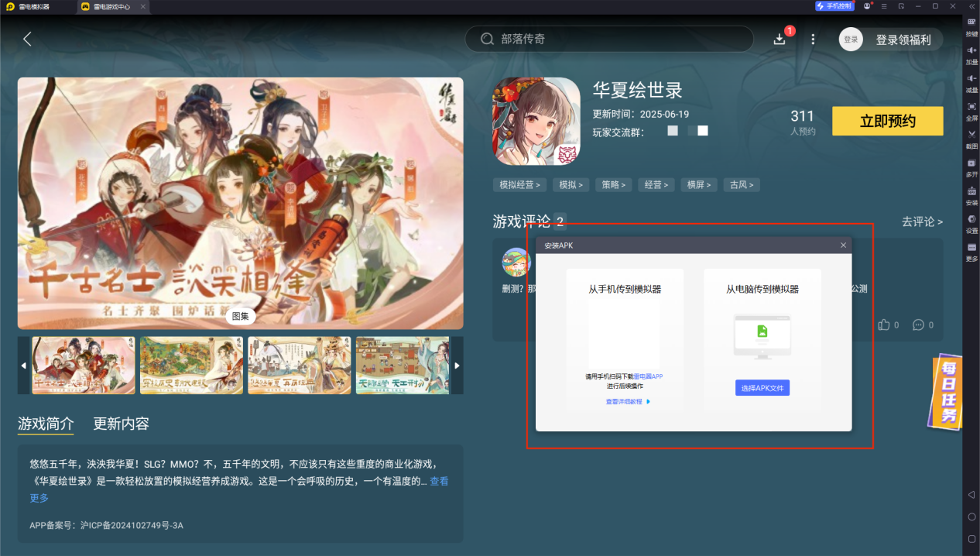The height and width of the screenshot is (556, 980).
Task: Click the 游戏评论 heading text
Action: 522,221
